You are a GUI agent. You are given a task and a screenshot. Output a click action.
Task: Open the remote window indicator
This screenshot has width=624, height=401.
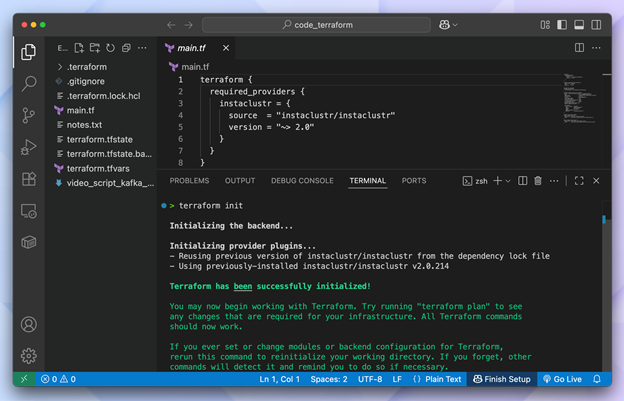click(x=24, y=379)
